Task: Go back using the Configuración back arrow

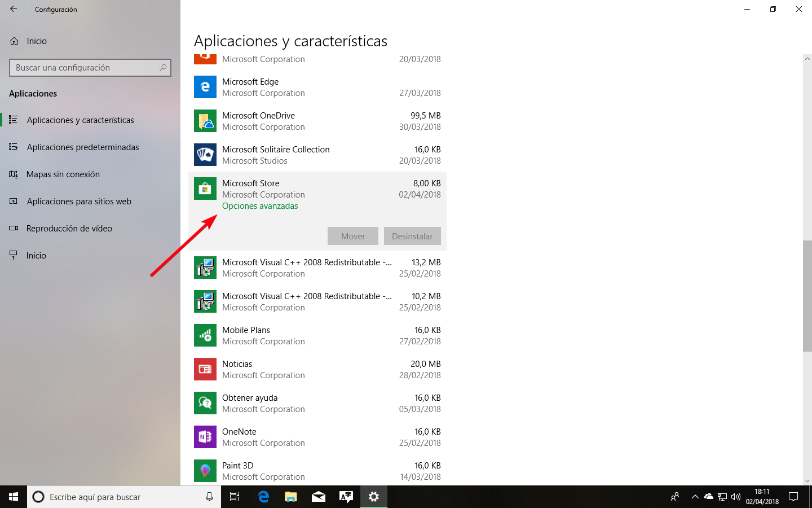Action: click(14, 9)
